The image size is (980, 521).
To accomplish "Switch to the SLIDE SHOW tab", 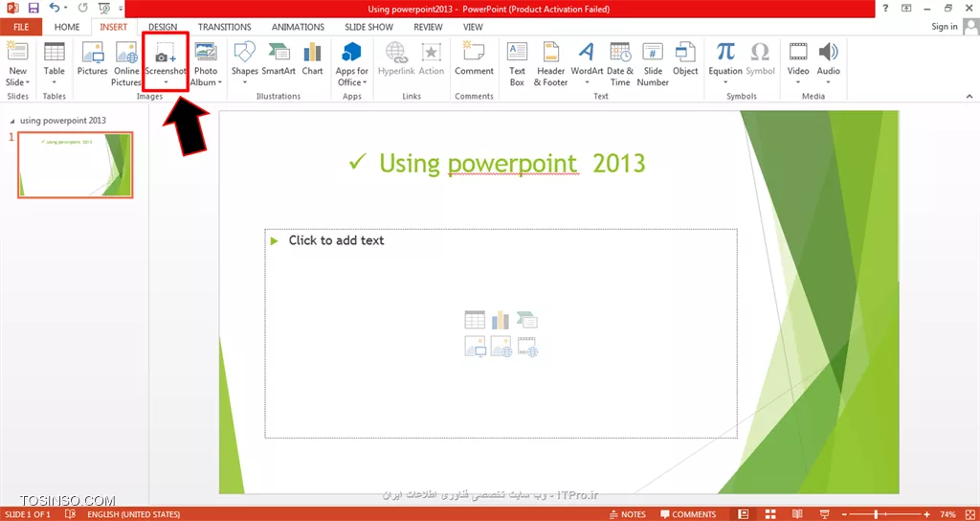I will coord(368,27).
